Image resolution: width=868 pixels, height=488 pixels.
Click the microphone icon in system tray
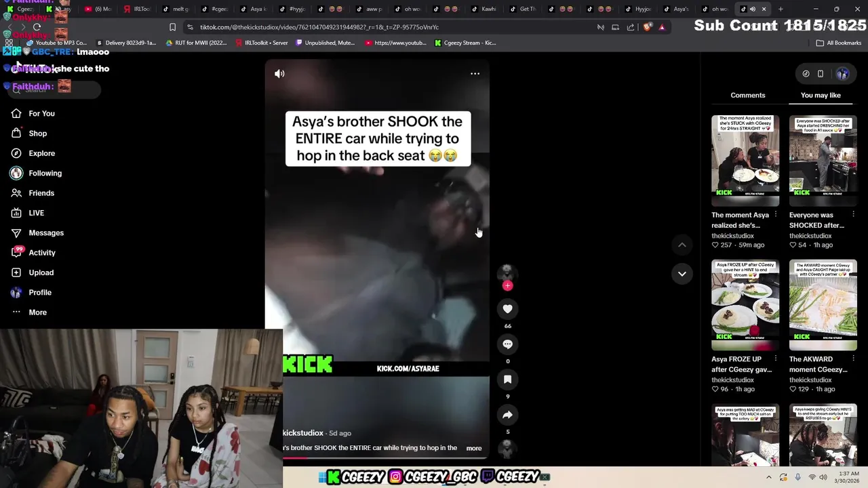[x=797, y=477]
